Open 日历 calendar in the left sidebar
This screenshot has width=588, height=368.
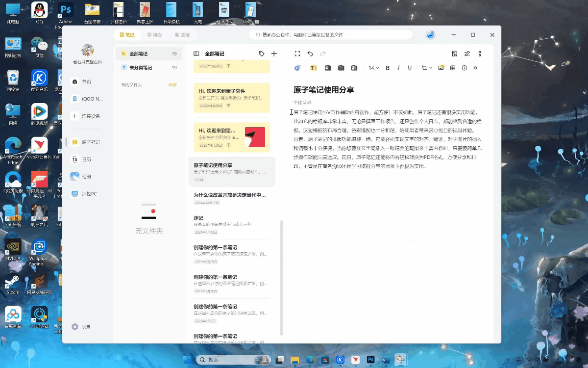pos(81,159)
